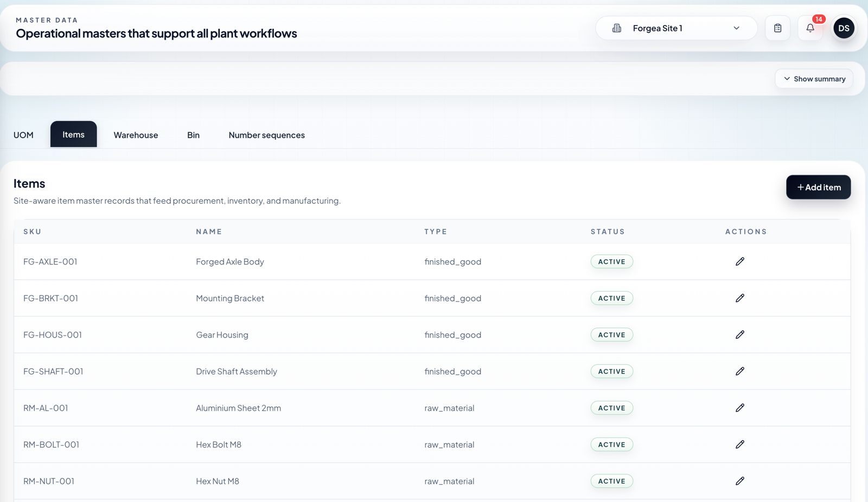Click finished_good type for Gear Housing
The image size is (868, 502).
[452, 334]
